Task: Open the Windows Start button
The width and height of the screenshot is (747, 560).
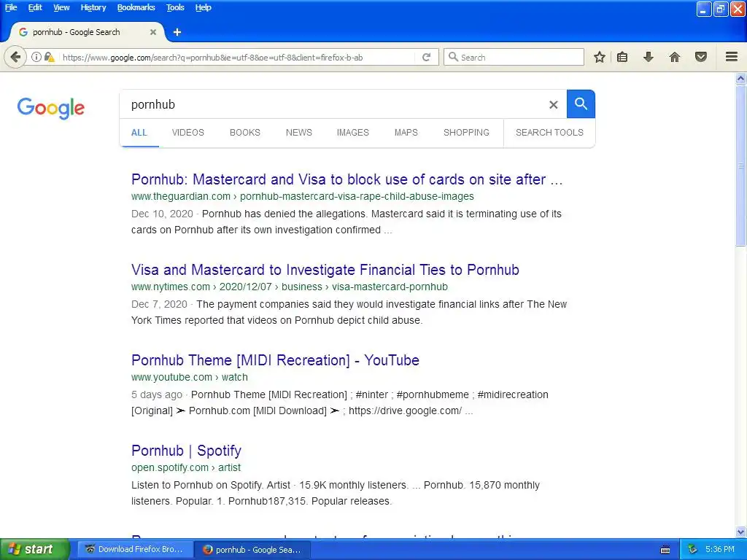Action: pyautogui.click(x=35, y=550)
